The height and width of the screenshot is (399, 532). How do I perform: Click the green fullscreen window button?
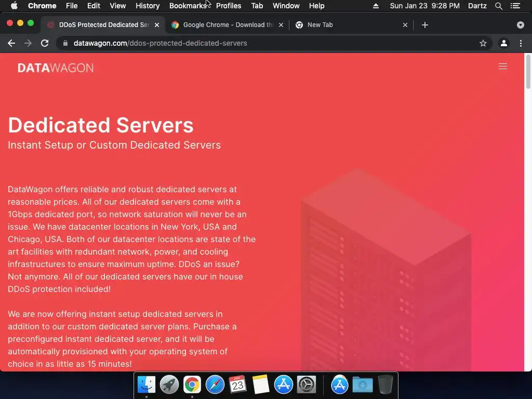pos(31,23)
